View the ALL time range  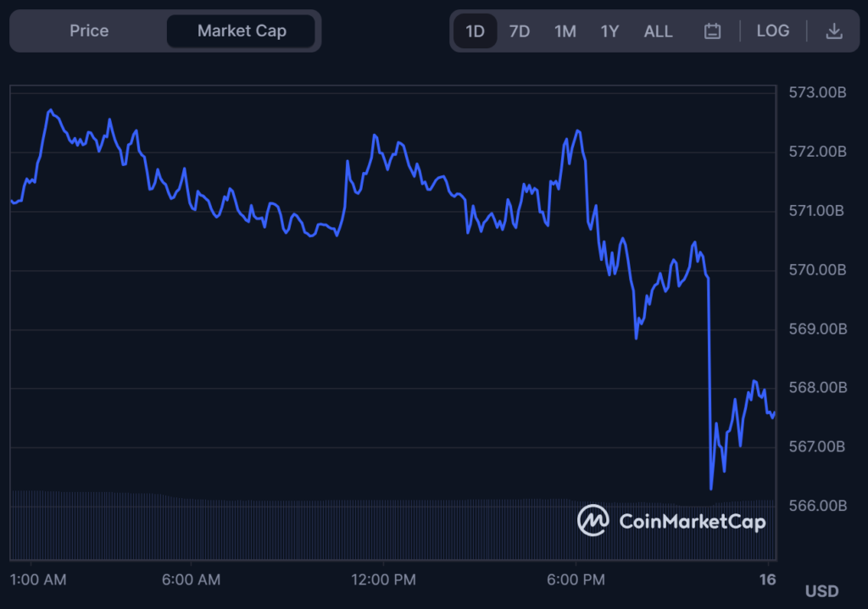[658, 31]
